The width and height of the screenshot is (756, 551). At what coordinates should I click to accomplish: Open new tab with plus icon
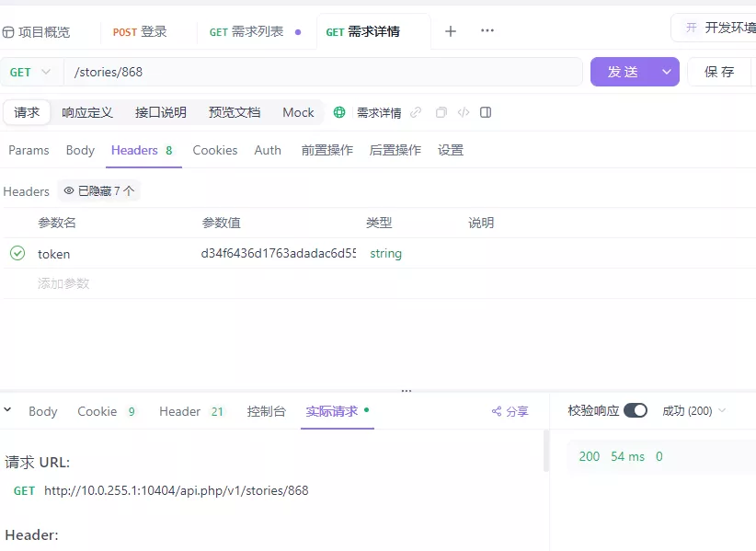pos(451,31)
